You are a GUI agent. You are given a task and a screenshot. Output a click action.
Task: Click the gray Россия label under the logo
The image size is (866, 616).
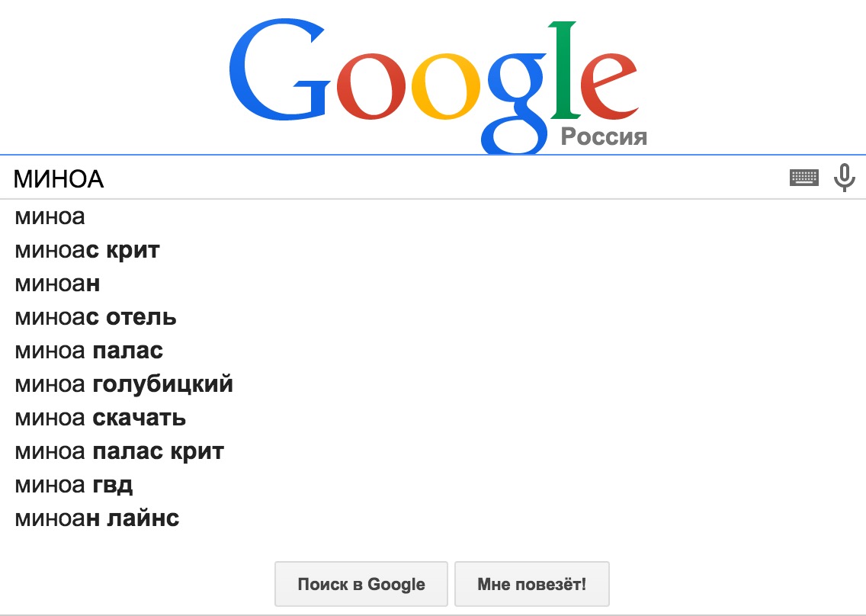(x=604, y=137)
